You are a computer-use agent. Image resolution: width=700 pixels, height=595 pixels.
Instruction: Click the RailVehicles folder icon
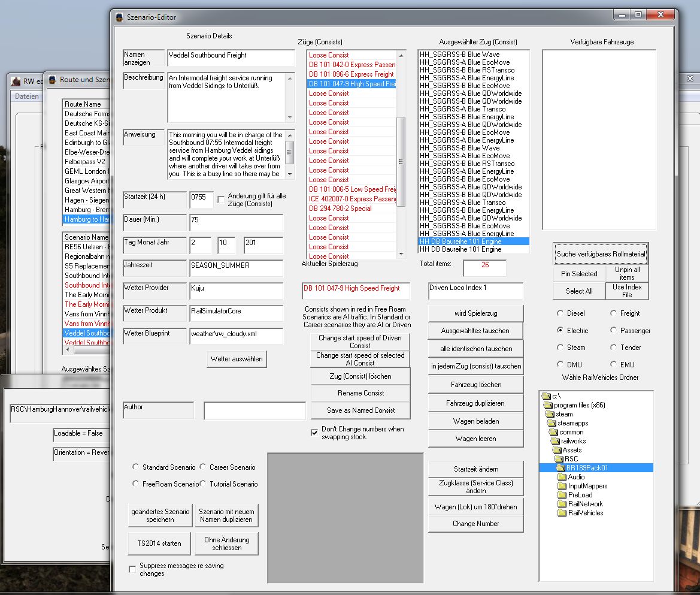[562, 513]
